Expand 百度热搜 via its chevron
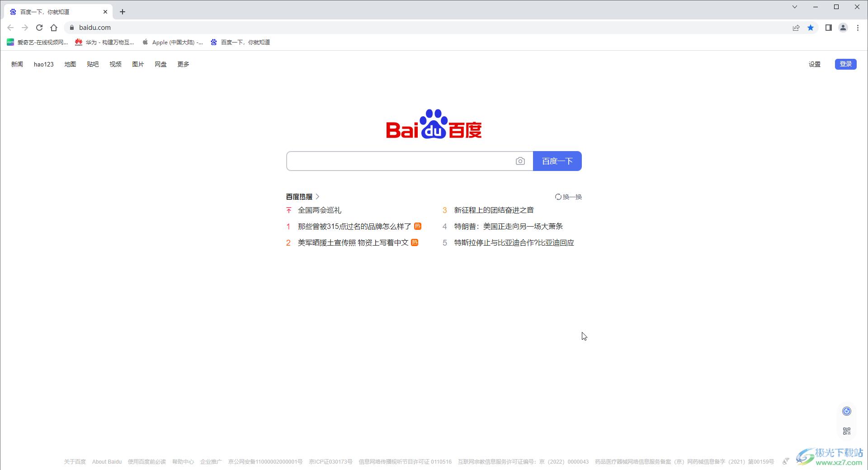 317,197
